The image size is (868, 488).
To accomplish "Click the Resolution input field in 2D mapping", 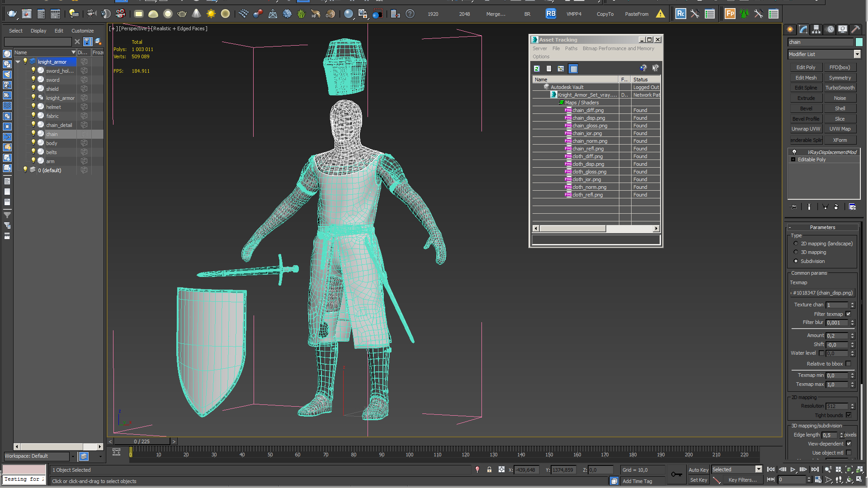I will 837,406.
